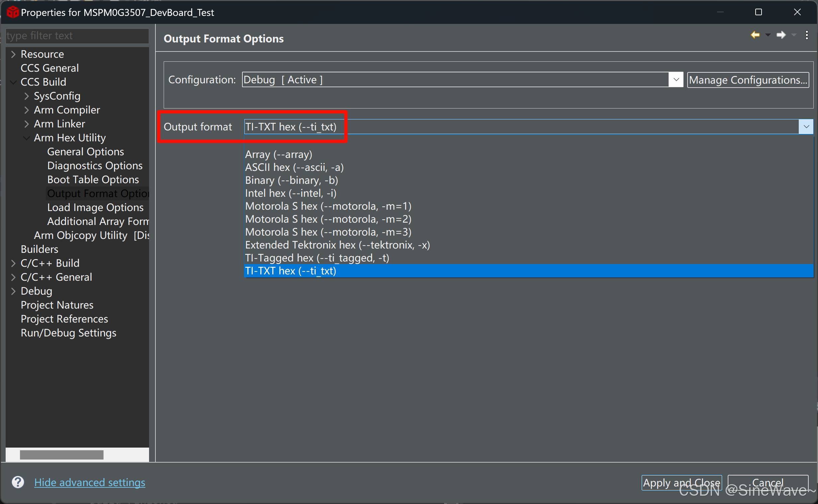This screenshot has width=818, height=504.
Task: Expand the C/C++ Build node
Action: click(x=13, y=263)
